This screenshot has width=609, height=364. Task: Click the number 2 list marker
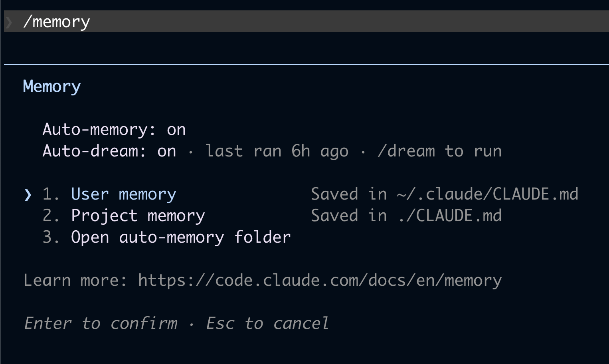pos(51,216)
